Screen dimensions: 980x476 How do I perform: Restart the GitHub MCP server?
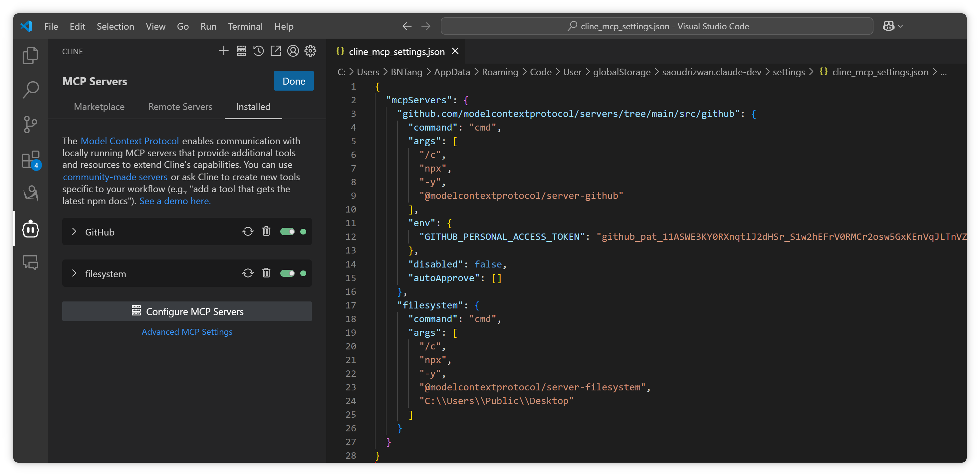[x=248, y=232]
